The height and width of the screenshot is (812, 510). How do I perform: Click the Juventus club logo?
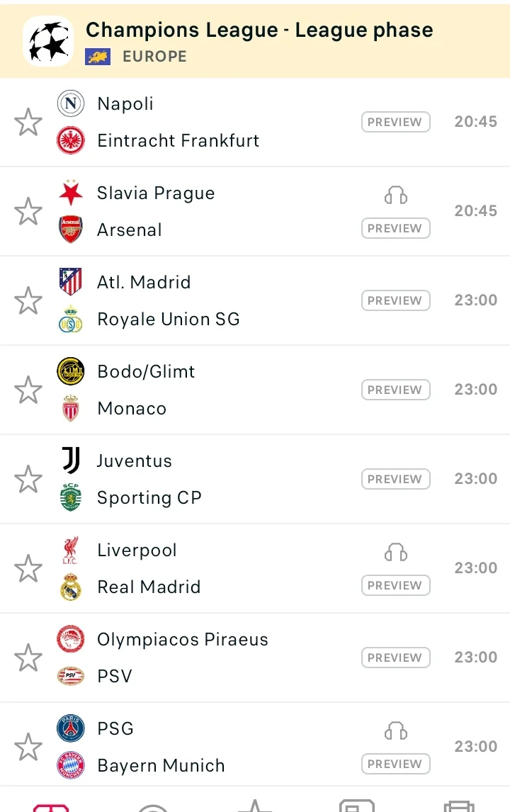click(x=71, y=461)
